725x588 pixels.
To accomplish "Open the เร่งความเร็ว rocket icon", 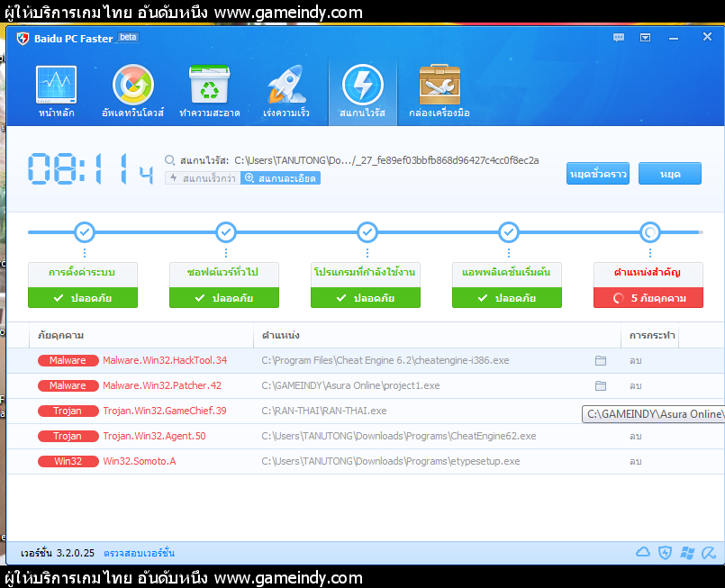I will [x=286, y=84].
